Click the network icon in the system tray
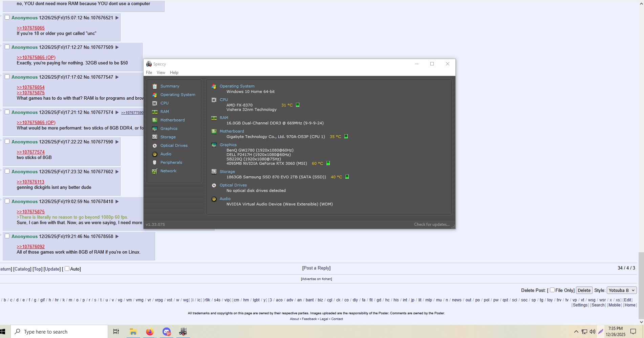 [x=584, y=332]
